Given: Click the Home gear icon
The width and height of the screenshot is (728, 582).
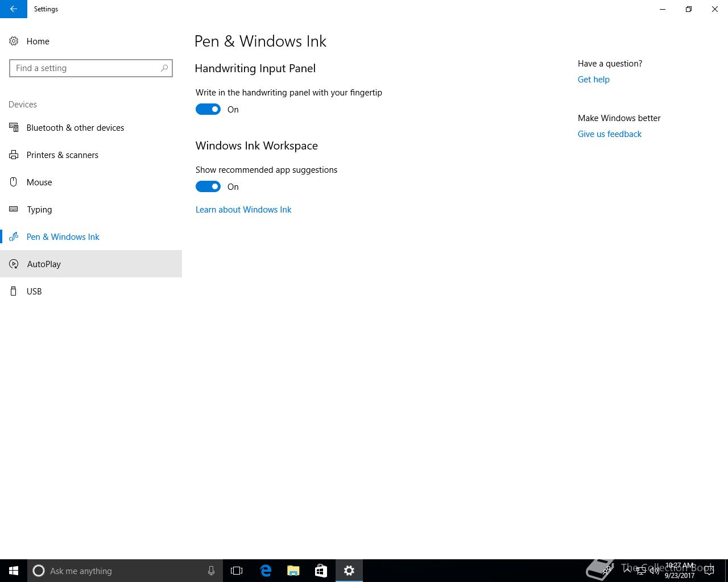Looking at the screenshot, I should point(14,41).
